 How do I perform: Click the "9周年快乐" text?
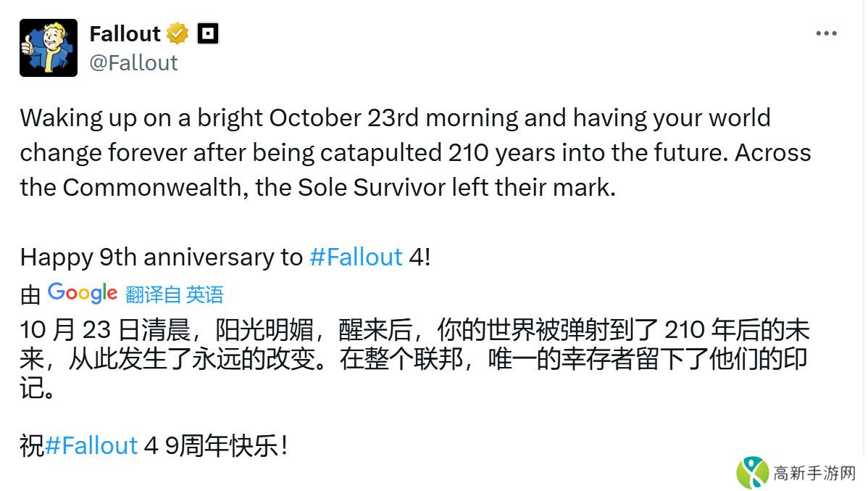(x=220, y=445)
